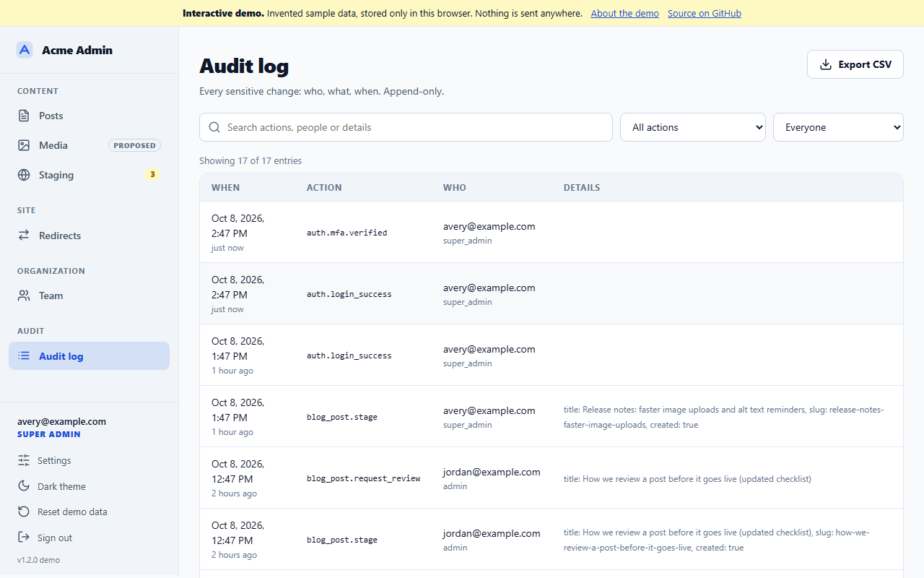Click jordan@example.com in the blog_post.request_review row

[x=492, y=472]
